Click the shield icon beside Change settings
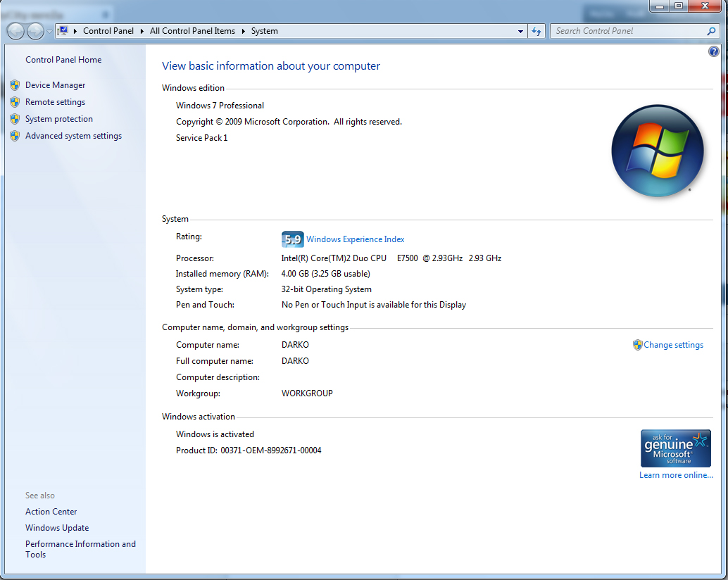 pos(637,345)
